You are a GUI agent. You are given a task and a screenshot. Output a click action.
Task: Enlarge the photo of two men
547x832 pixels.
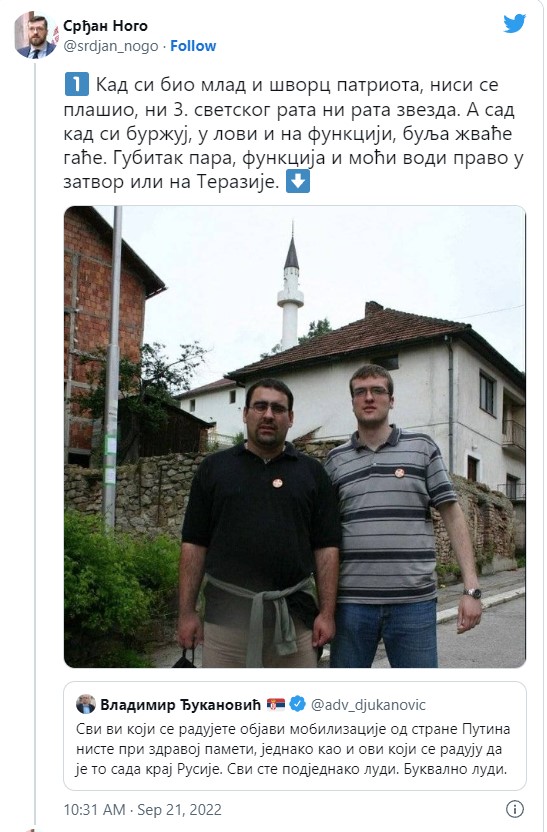(295, 437)
